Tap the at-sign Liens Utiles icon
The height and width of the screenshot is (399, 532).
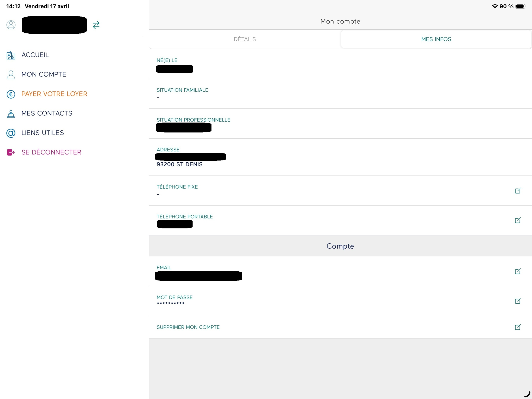[11, 133]
